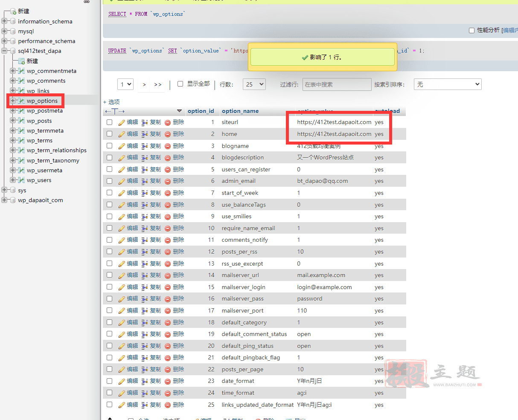Click the table icon next to wp_termmeta
The height and width of the screenshot is (420, 518).
pos(21,130)
